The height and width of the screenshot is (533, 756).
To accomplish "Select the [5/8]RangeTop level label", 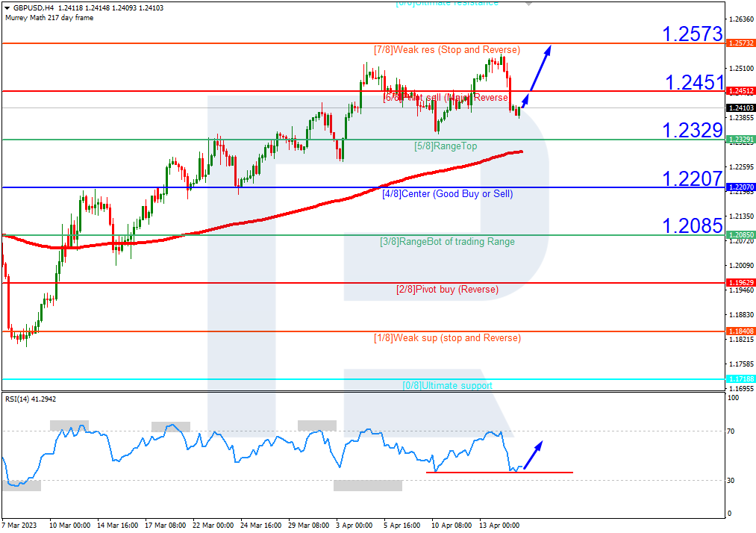I will [x=446, y=146].
